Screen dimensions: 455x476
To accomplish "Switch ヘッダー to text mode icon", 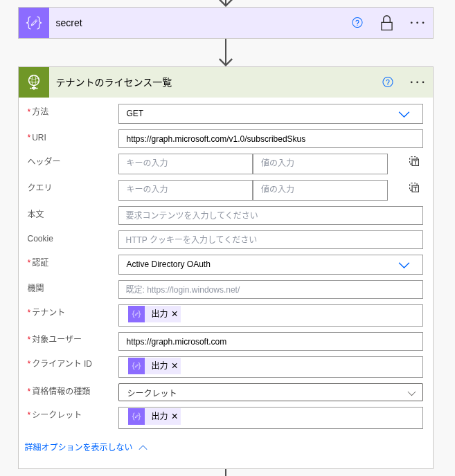I will (x=414, y=161).
